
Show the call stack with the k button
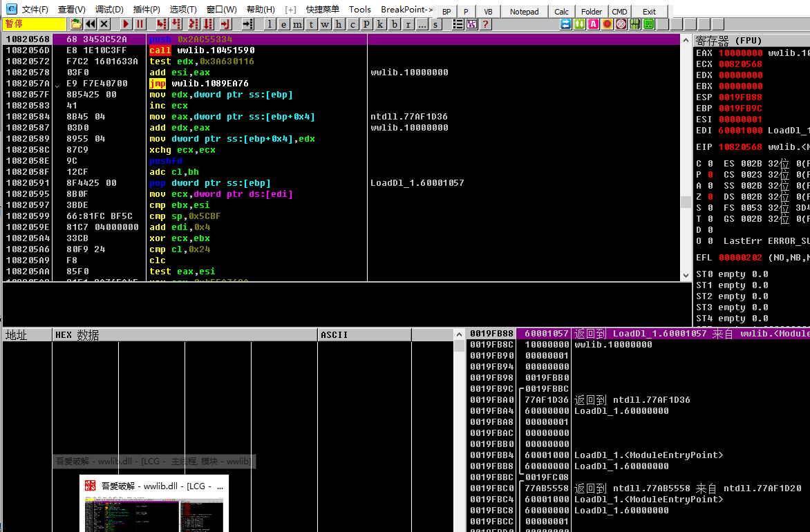(x=380, y=23)
